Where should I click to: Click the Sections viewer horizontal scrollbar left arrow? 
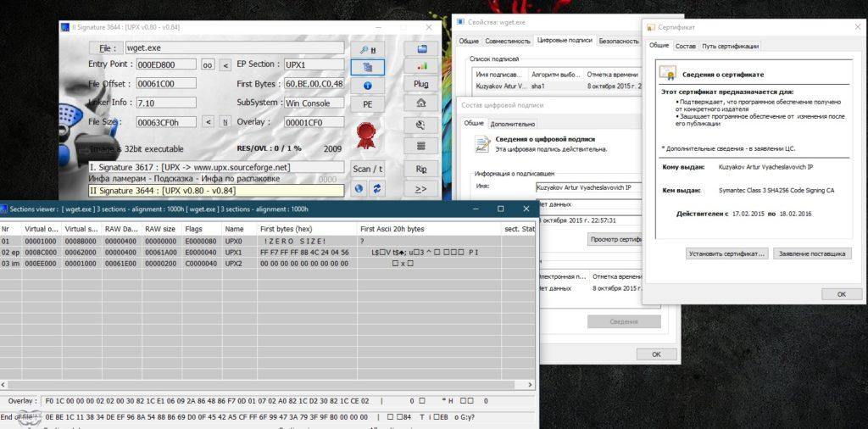[3, 385]
